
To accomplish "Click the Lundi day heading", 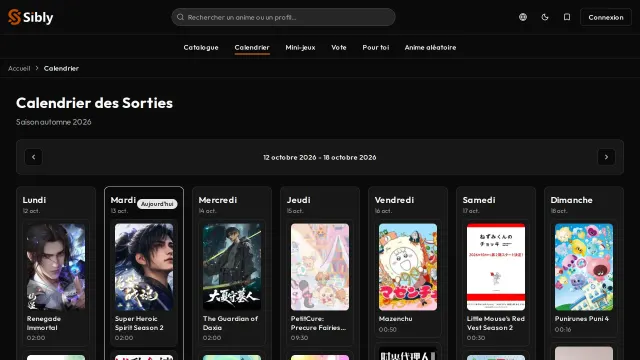I will [34, 200].
